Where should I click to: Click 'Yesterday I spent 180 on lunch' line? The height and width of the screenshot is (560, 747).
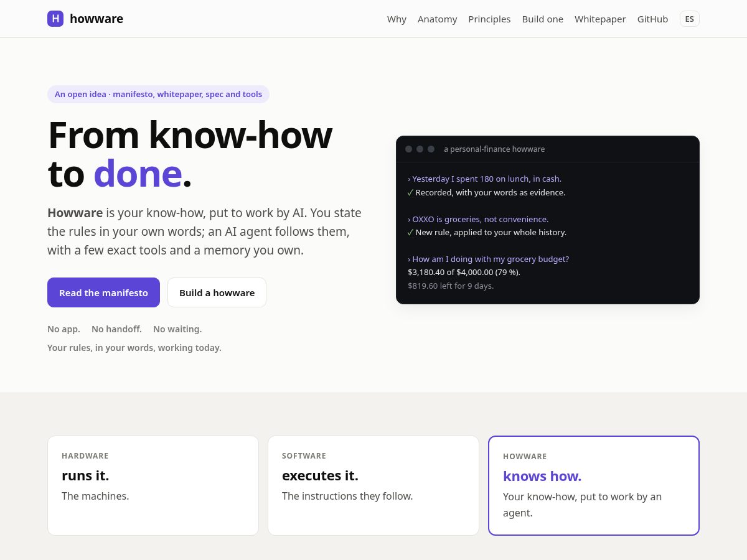[484, 179]
